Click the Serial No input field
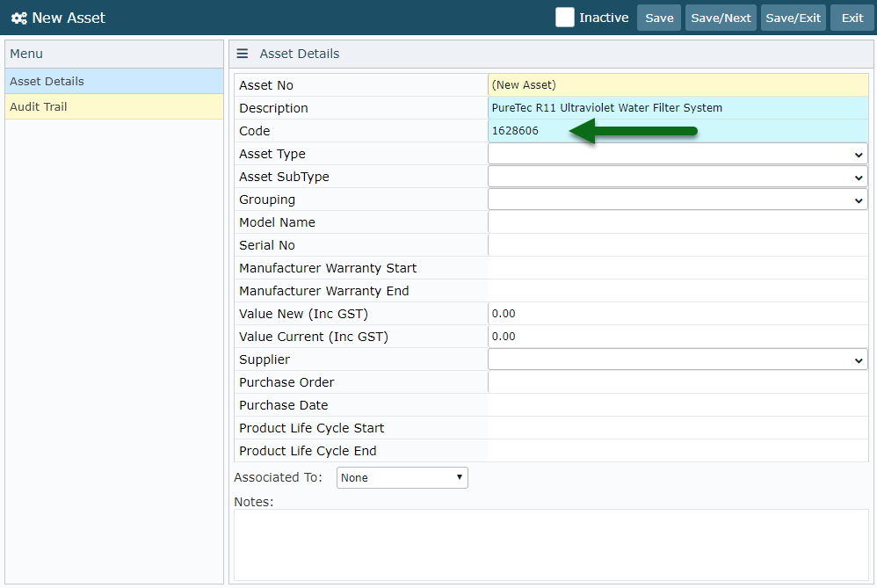Viewport: 877px width, 588px height. coord(678,245)
